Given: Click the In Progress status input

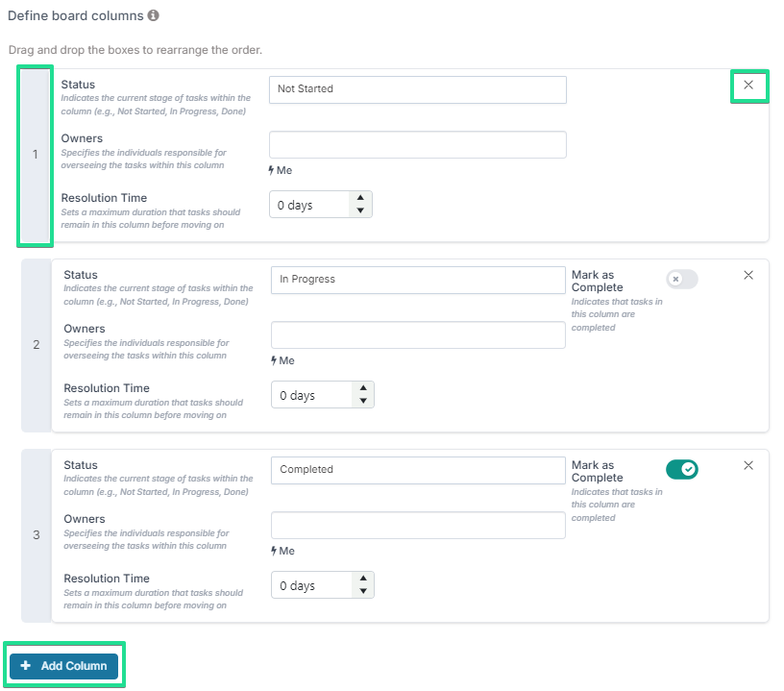Looking at the screenshot, I should [x=418, y=280].
